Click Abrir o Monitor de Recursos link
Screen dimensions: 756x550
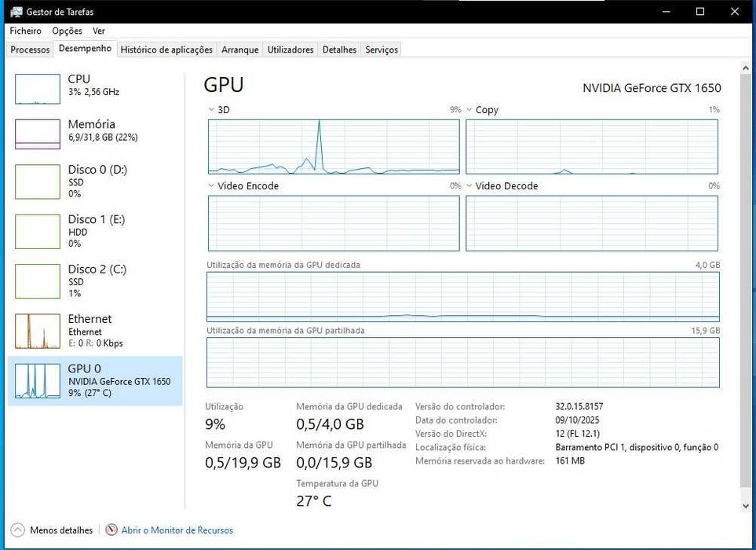coord(177,530)
